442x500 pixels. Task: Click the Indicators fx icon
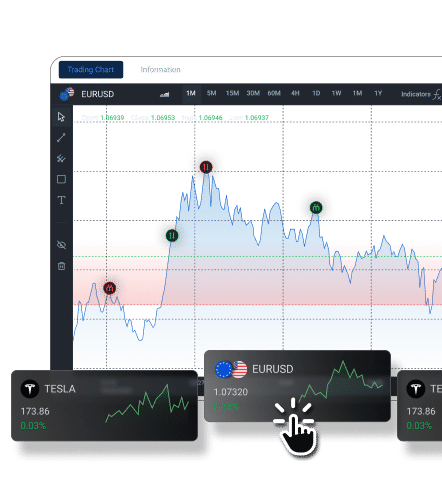point(437,95)
